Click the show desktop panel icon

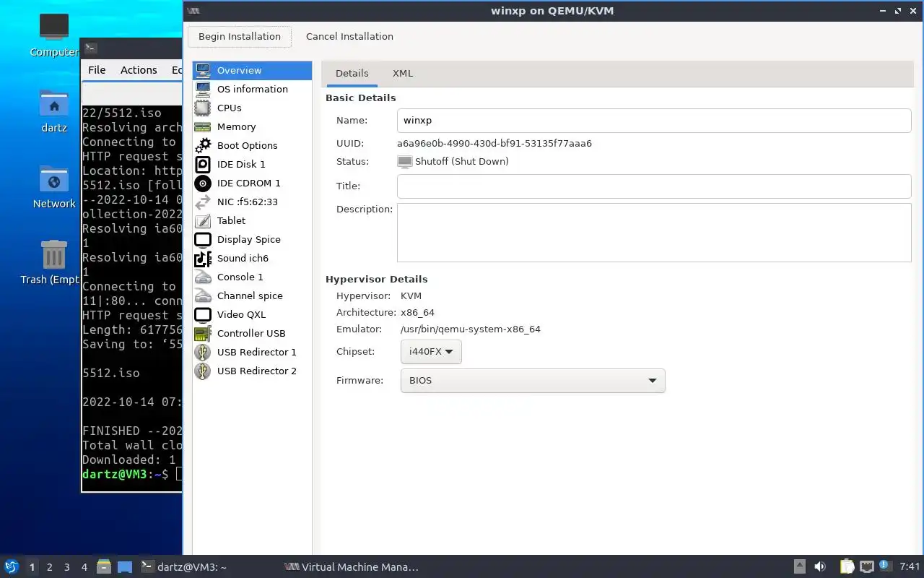pos(125,567)
